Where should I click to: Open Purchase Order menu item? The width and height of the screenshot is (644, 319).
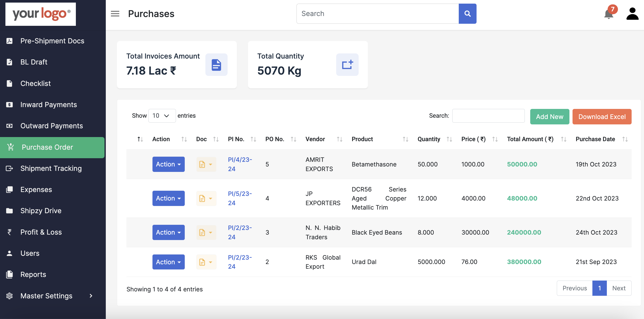click(52, 147)
